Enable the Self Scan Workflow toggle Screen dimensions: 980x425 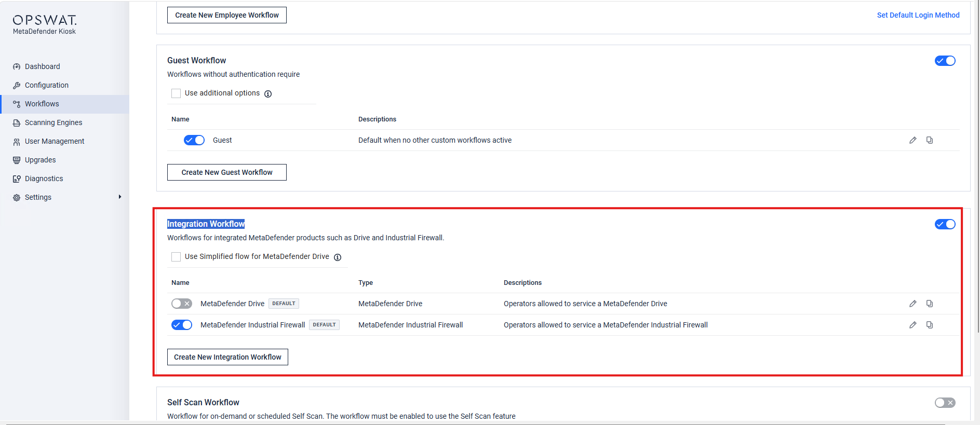[945, 403]
